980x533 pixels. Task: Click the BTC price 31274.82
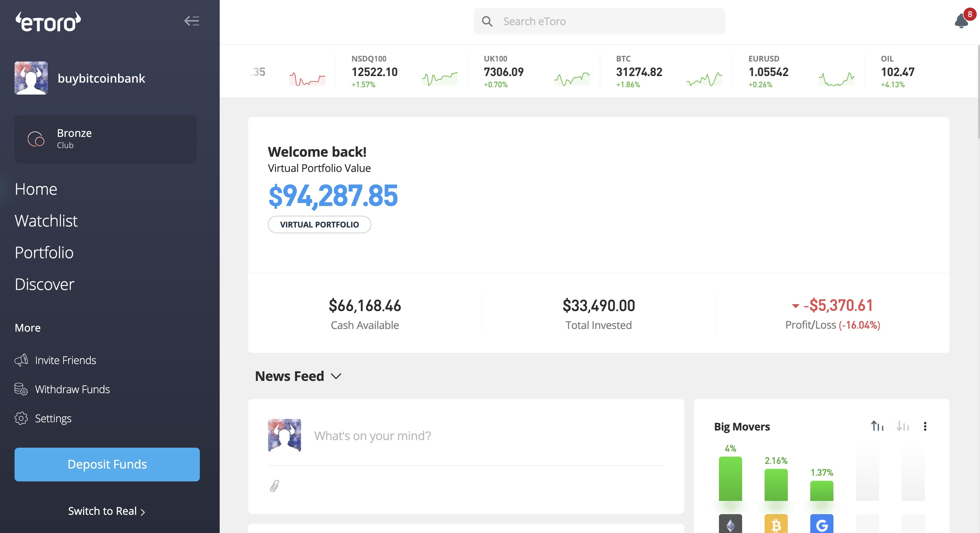(x=639, y=72)
